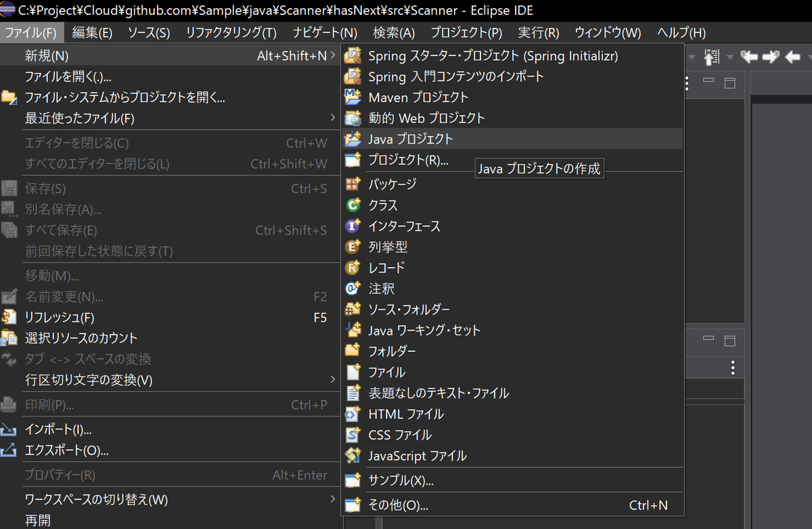
Task: Open upper panel view menu (three dots)
Action: 687,83
